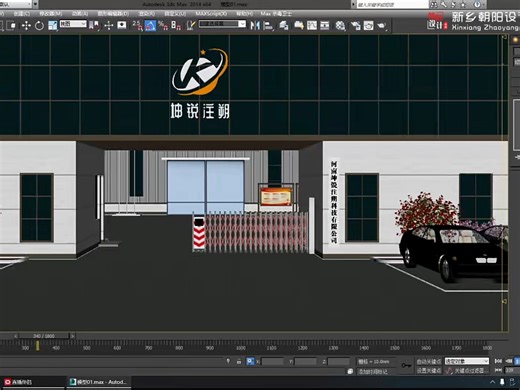Viewport: 520px width, 390px height.
Task: Select the Scale tool icon
Action: coord(53,26)
